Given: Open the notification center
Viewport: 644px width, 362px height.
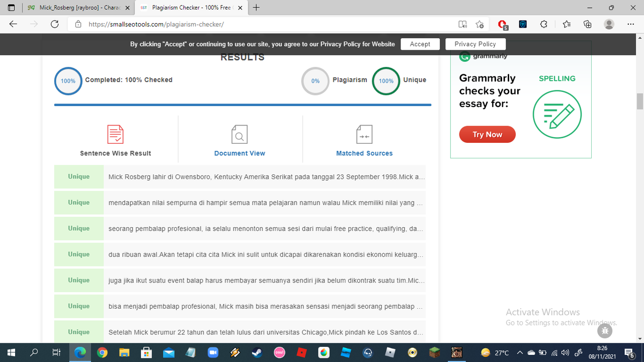Looking at the screenshot, I should pos(629,352).
